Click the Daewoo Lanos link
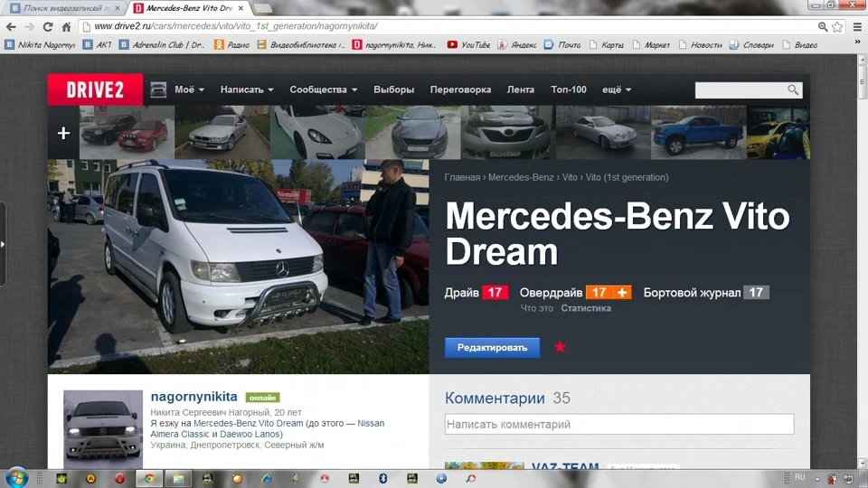This screenshot has height=488, width=868. (251, 435)
